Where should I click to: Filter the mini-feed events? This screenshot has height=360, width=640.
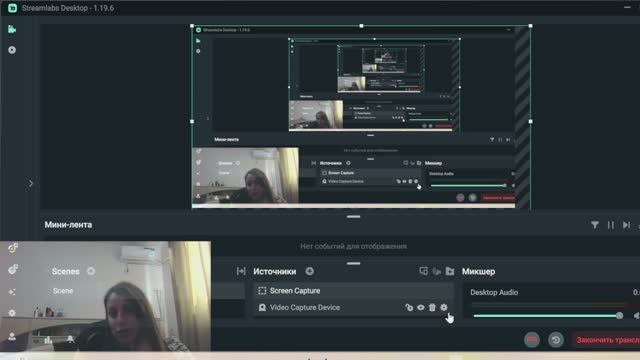click(595, 225)
